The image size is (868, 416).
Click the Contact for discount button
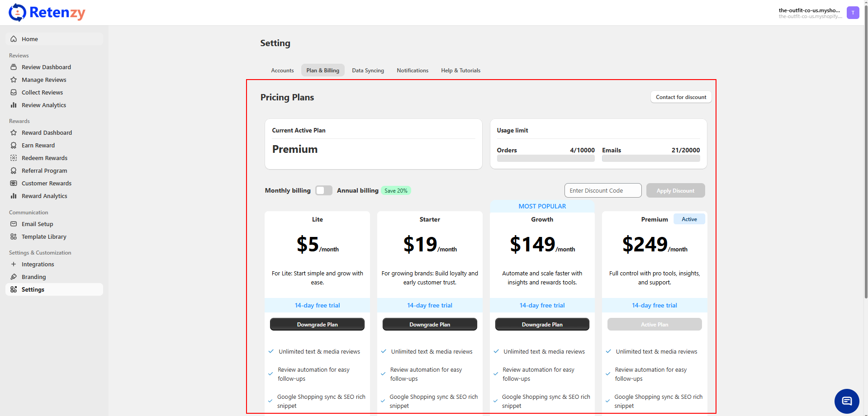[681, 97]
